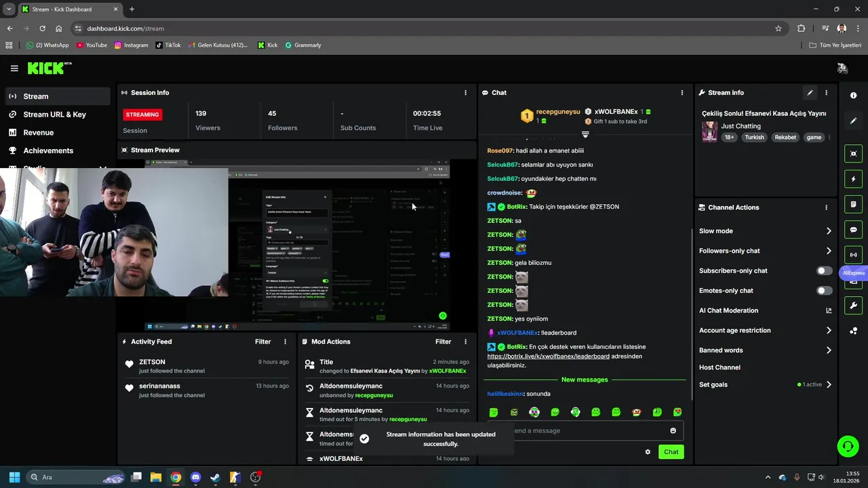The height and width of the screenshot is (488, 868).
Task: Click the document icon in right rail
Action: (x=853, y=204)
